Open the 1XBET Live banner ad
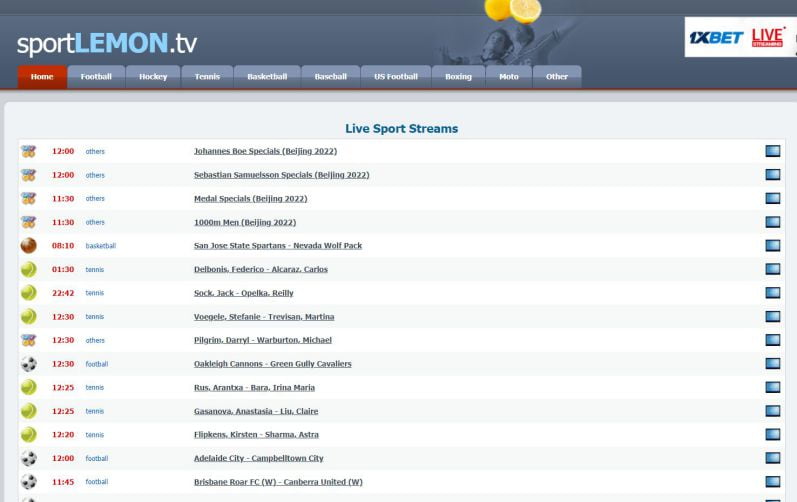The height and width of the screenshot is (502, 797). pyautogui.click(x=741, y=37)
